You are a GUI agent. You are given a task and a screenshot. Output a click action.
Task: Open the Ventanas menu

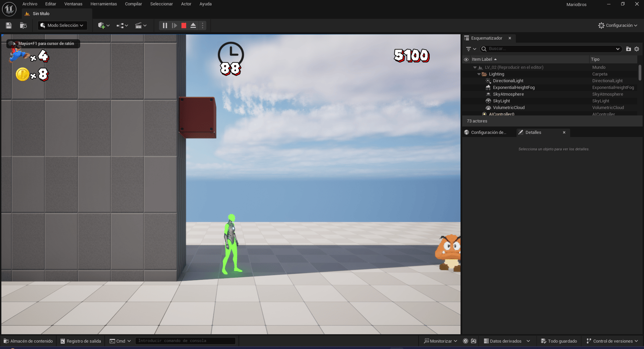(73, 4)
